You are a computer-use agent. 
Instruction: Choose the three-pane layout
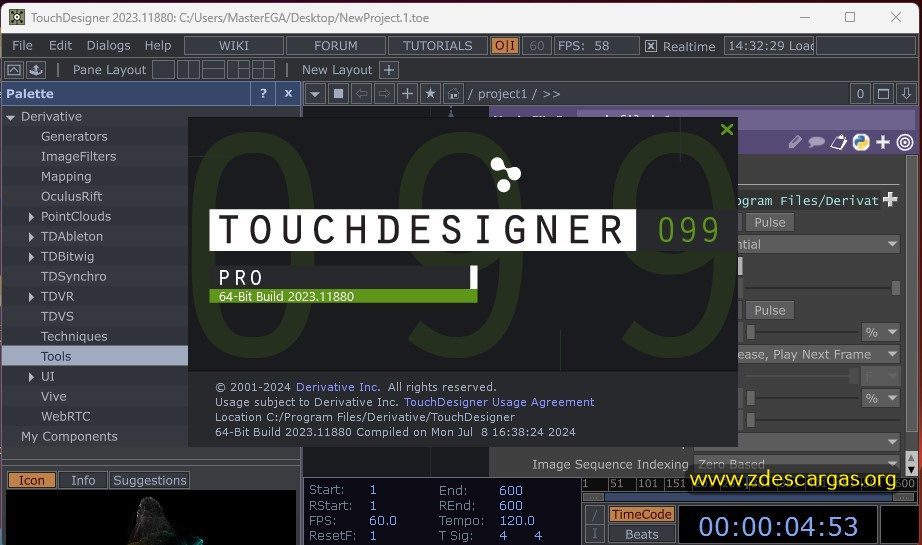click(x=238, y=70)
